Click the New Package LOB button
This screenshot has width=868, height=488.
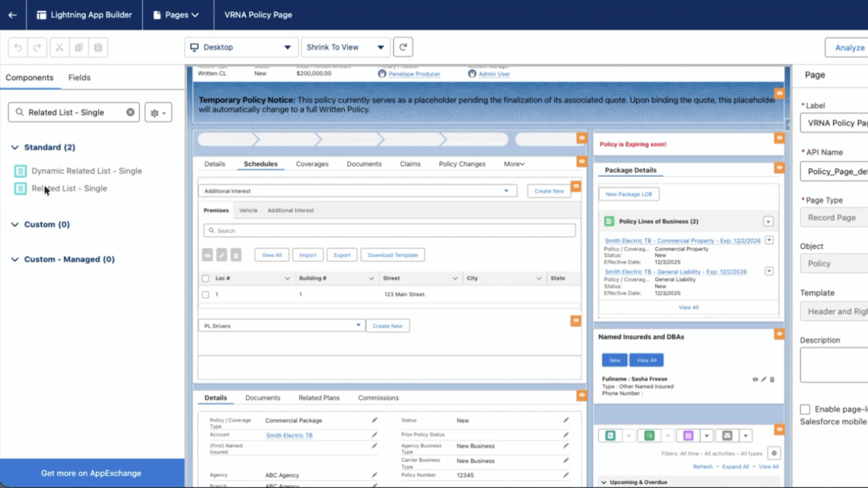tap(629, 194)
